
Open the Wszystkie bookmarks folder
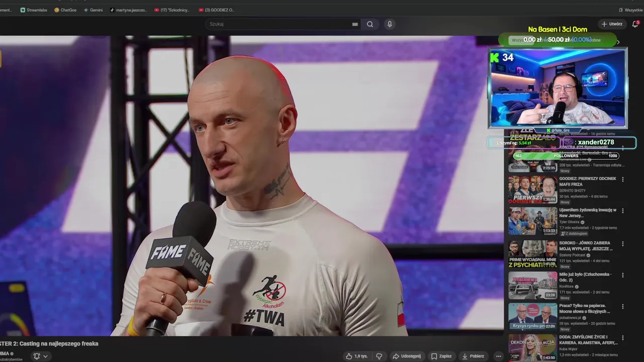click(630, 10)
